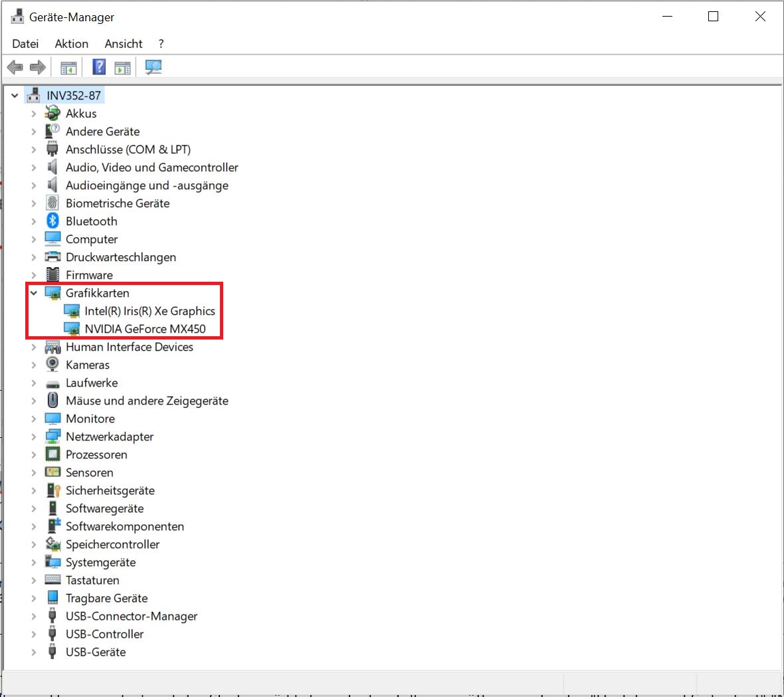Screen dimensions: 784x697
Task: Select the INV352-87 computer name
Action: pyautogui.click(x=74, y=95)
